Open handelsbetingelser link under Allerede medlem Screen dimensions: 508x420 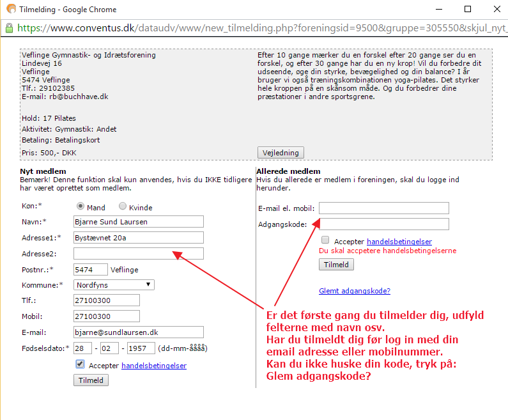point(399,242)
